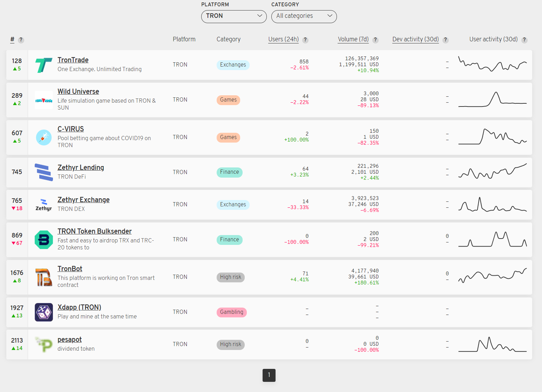Click the TRON Token Bulksender hexagon icon
The image size is (542, 392).
[43, 240]
